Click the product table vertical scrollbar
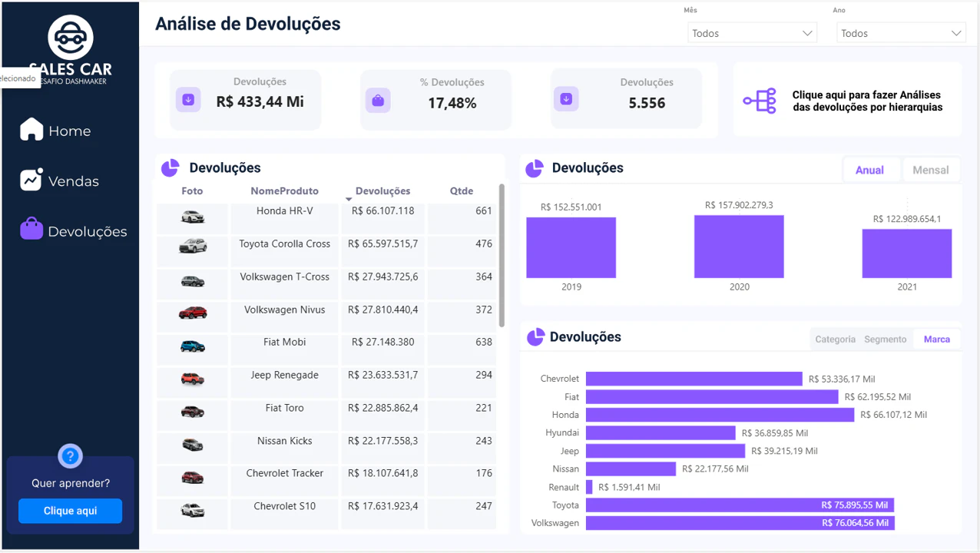This screenshot has height=553, width=980. (502, 256)
